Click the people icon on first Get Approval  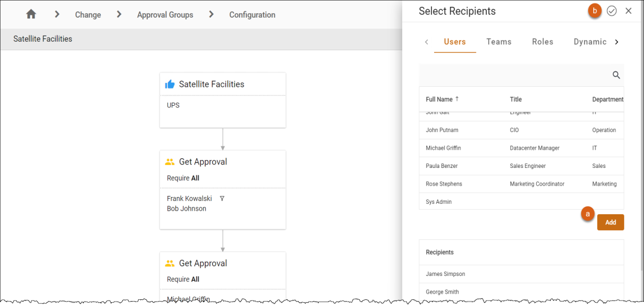tap(170, 162)
